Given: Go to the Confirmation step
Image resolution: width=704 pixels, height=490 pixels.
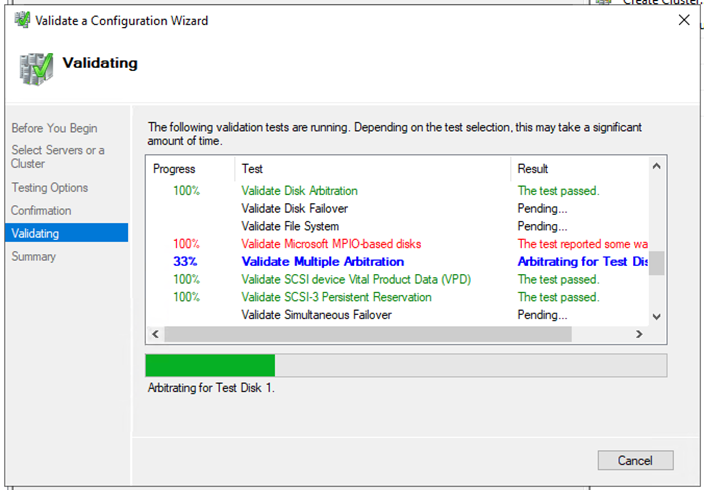Looking at the screenshot, I should [41, 210].
